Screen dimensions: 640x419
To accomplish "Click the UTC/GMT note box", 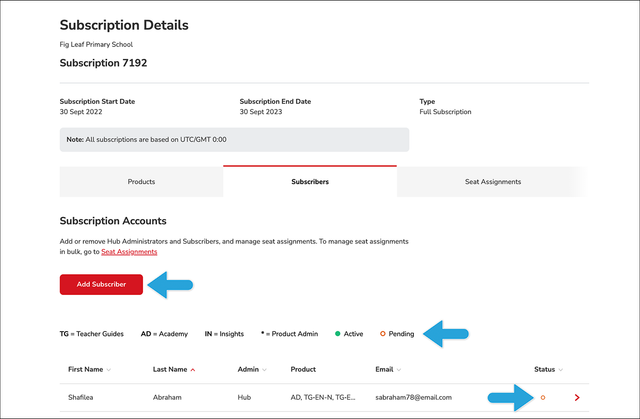I will 234,140.
